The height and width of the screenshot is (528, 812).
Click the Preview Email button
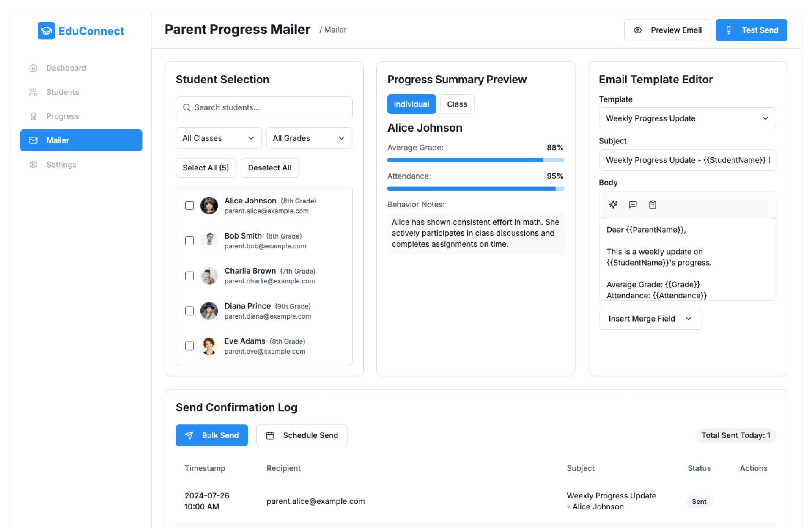(x=667, y=30)
